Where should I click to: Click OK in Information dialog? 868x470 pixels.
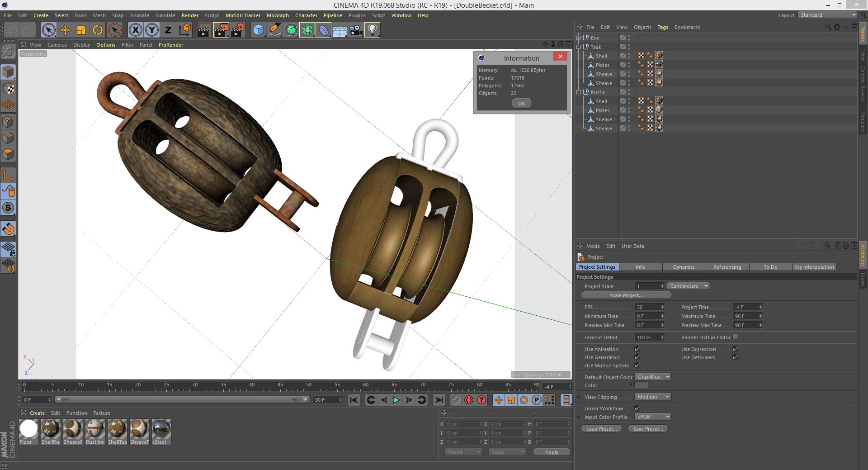[x=522, y=104]
